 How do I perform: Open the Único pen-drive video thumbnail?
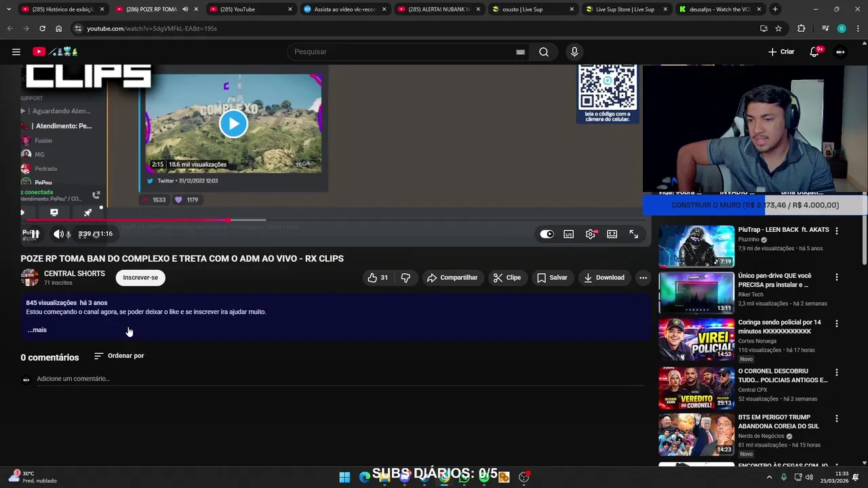[696, 293]
